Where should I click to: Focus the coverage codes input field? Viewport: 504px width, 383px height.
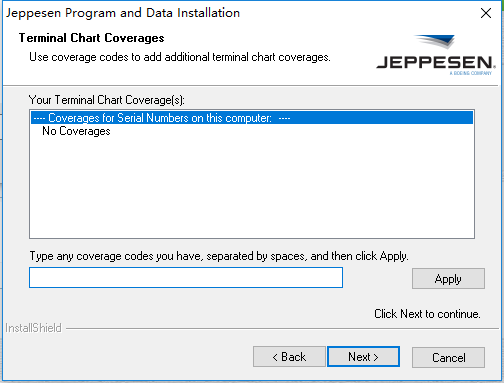pos(186,277)
